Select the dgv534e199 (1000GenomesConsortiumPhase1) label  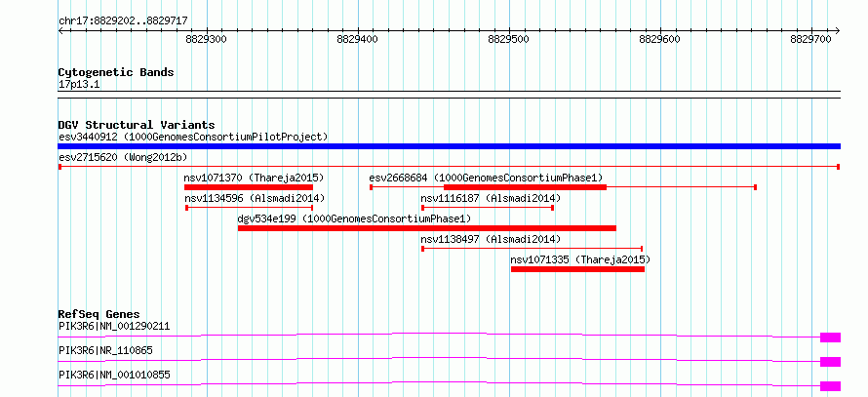click(x=354, y=218)
